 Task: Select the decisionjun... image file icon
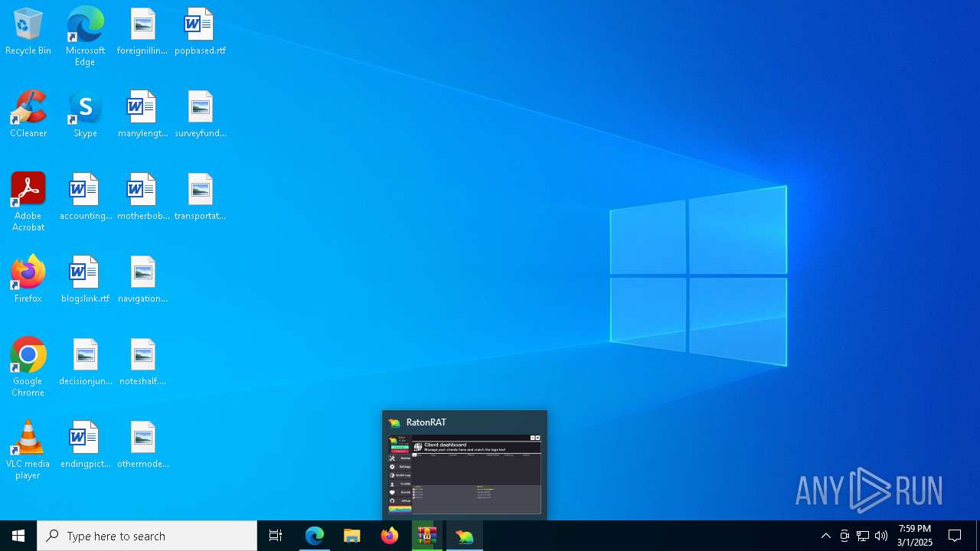[x=85, y=363]
